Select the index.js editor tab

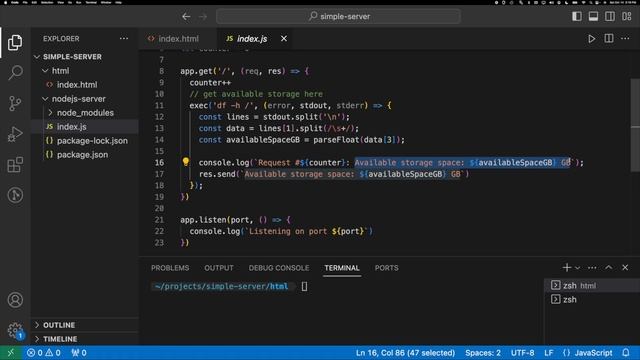pyautogui.click(x=252, y=39)
